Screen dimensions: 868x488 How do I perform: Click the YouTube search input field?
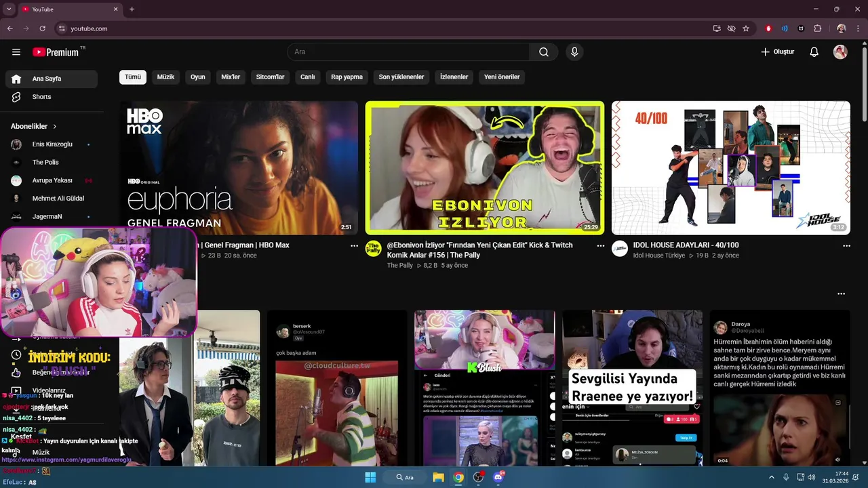pos(408,52)
